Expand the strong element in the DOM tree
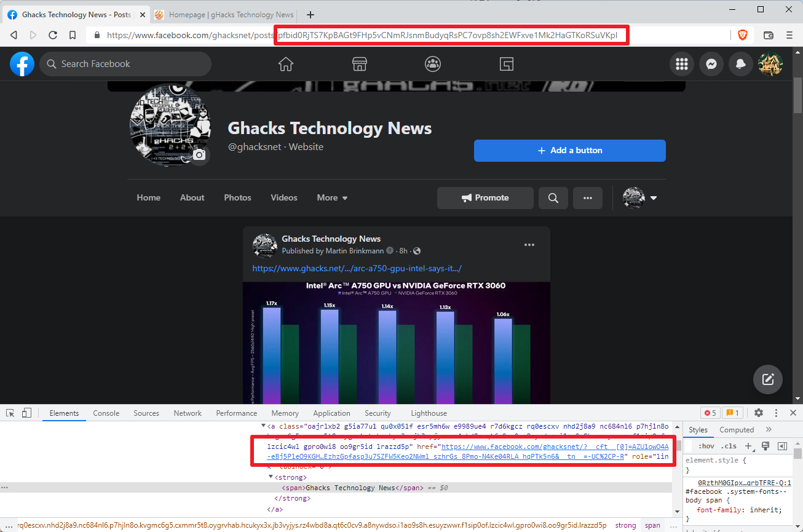The height and width of the screenshot is (532, 803). click(271, 477)
